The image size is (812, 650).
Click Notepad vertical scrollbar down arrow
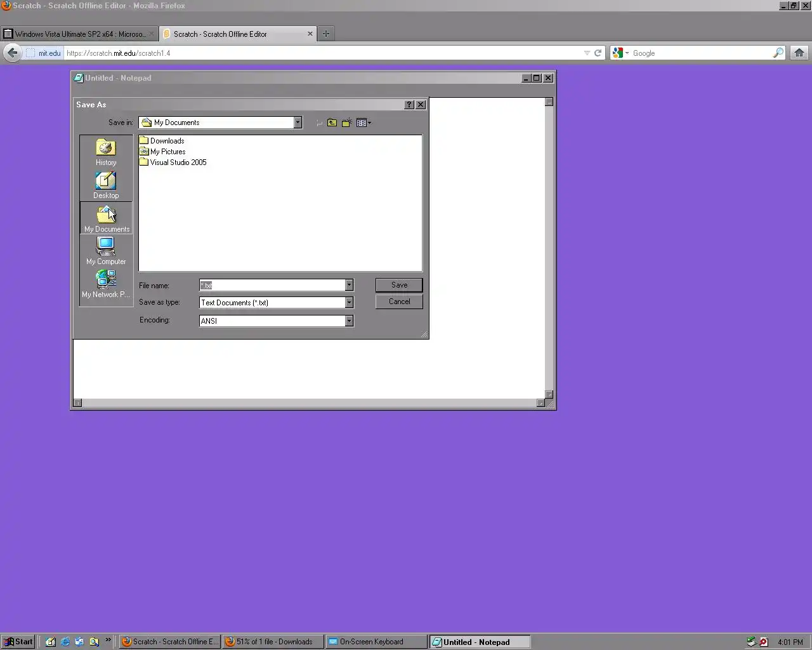point(549,394)
